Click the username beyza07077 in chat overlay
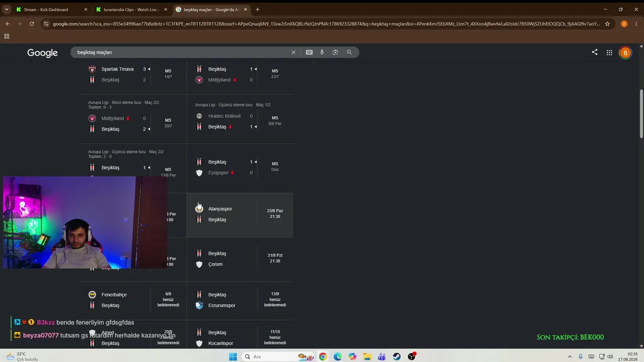Screen dimensions: 644x362 [x=41, y=335]
